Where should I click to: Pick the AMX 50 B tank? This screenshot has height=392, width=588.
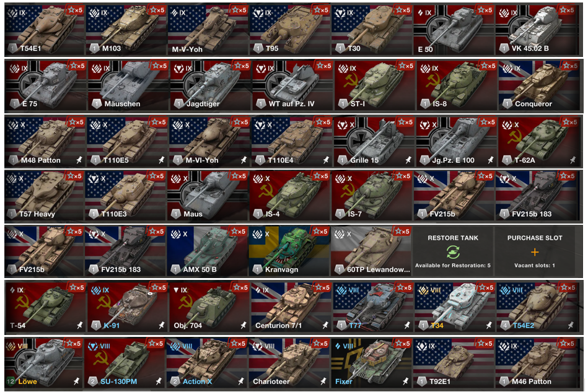click(x=207, y=251)
